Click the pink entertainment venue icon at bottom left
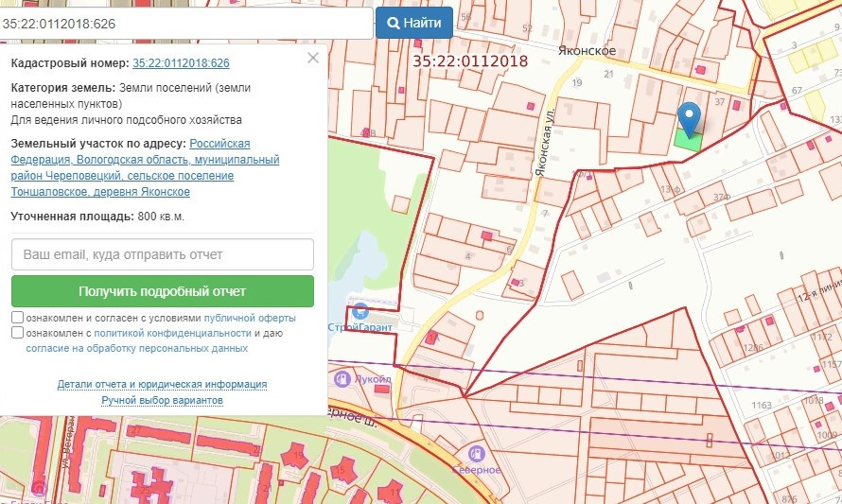842x504 pixels. pyautogui.click(x=39, y=488)
